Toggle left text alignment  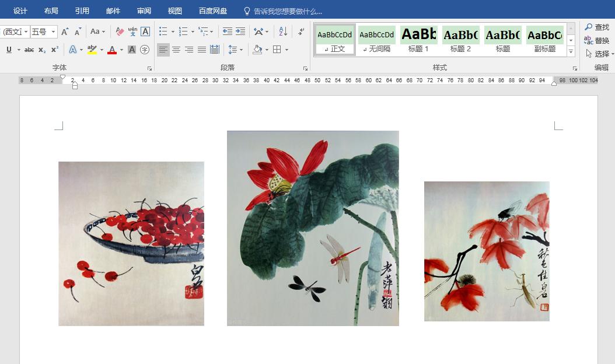pos(163,50)
